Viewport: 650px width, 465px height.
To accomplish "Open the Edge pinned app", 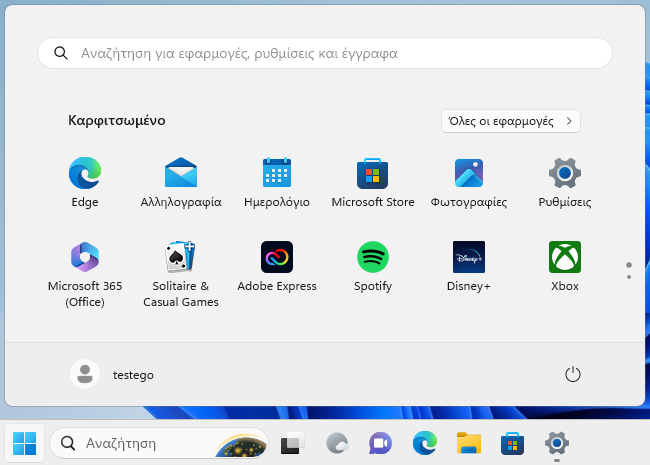I will (x=85, y=182).
